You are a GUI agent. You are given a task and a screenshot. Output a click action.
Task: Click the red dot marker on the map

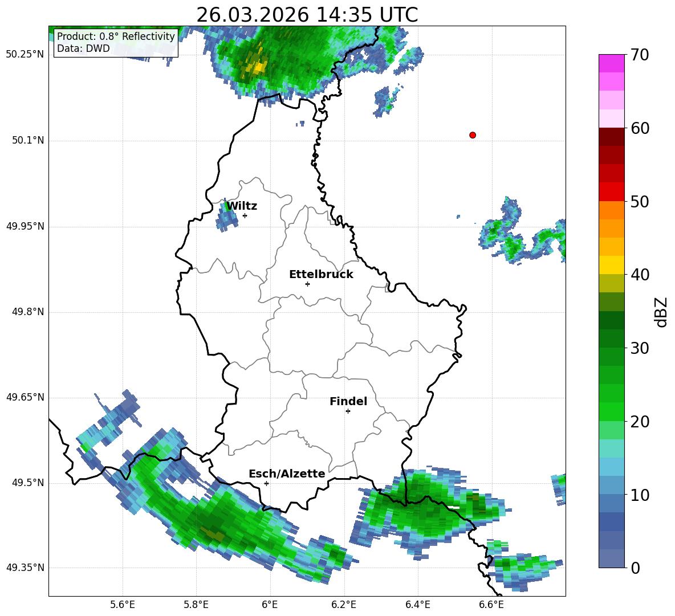pyautogui.click(x=472, y=135)
